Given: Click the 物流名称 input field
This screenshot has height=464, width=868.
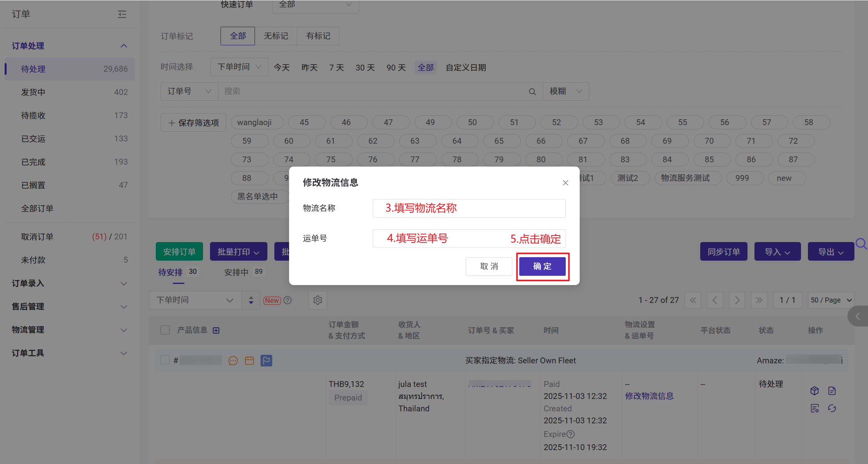Looking at the screenshot, I should point(469,208).
